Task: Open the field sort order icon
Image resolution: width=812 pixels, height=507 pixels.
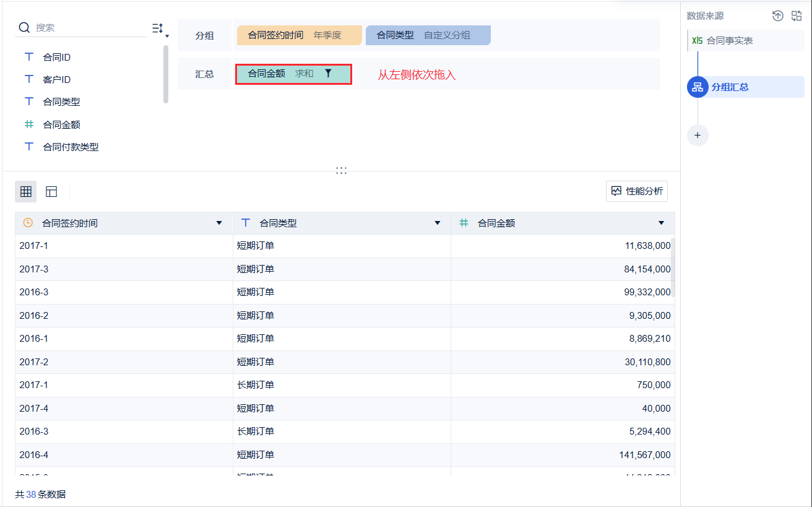Action: point(160,28)
